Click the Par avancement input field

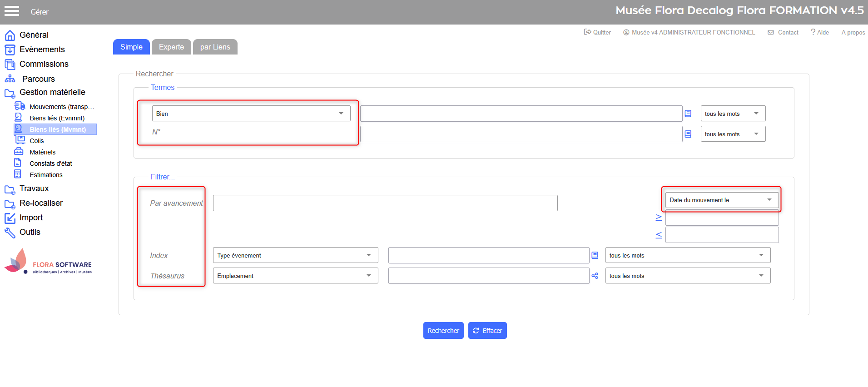coord(385,203)
